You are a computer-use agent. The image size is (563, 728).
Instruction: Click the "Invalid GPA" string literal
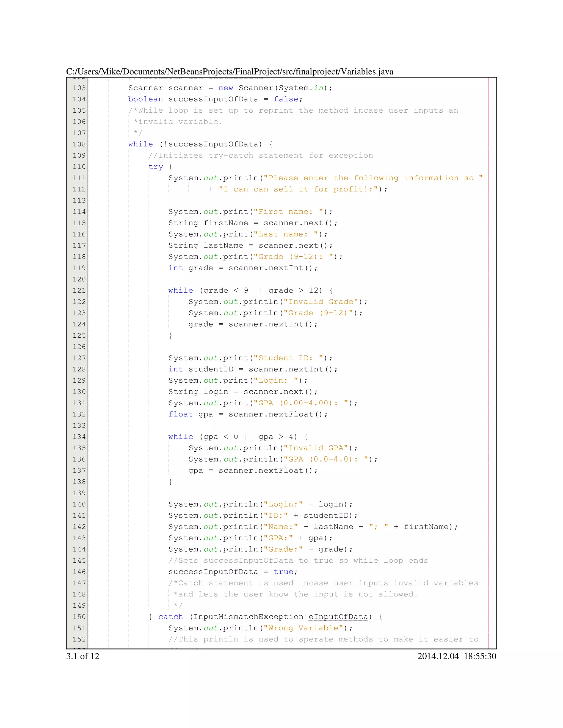[316, 448]
